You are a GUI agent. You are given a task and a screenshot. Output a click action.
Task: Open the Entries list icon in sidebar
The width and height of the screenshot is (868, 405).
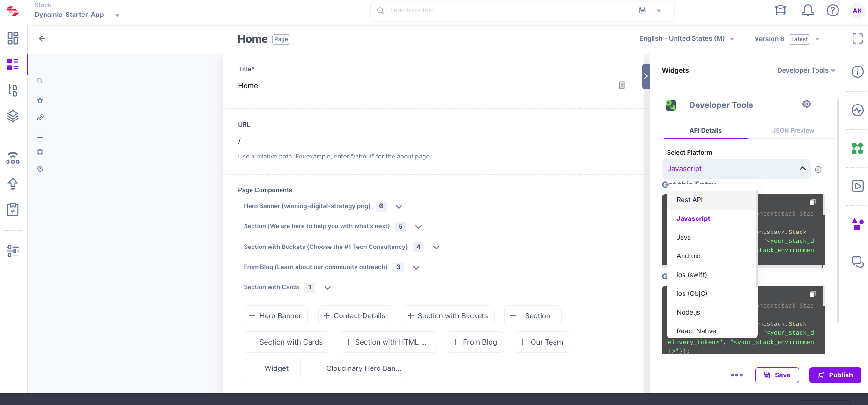point(13,64)
